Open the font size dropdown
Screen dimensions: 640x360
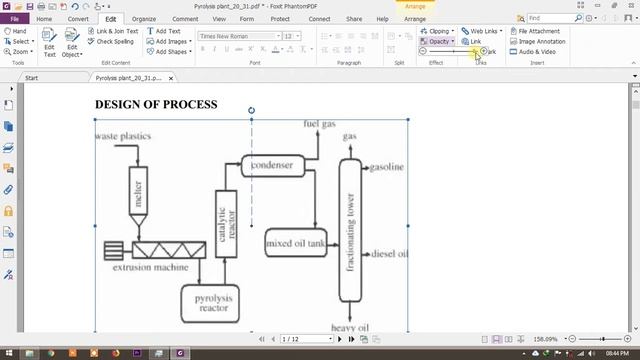pyautogui.click(x=298, y=36)
